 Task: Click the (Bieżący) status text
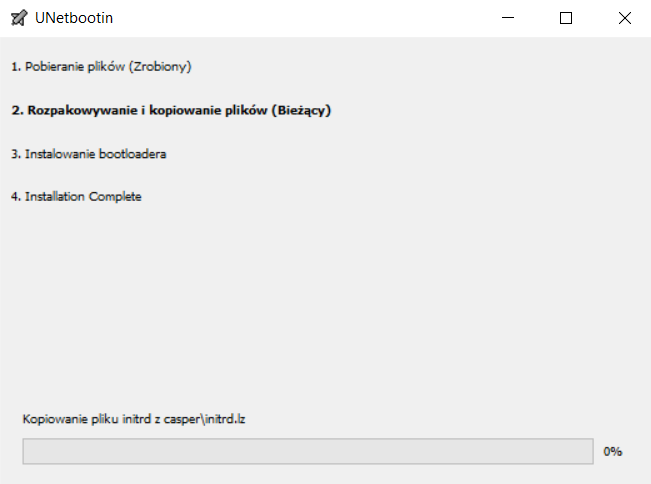(x=301, y=110)
